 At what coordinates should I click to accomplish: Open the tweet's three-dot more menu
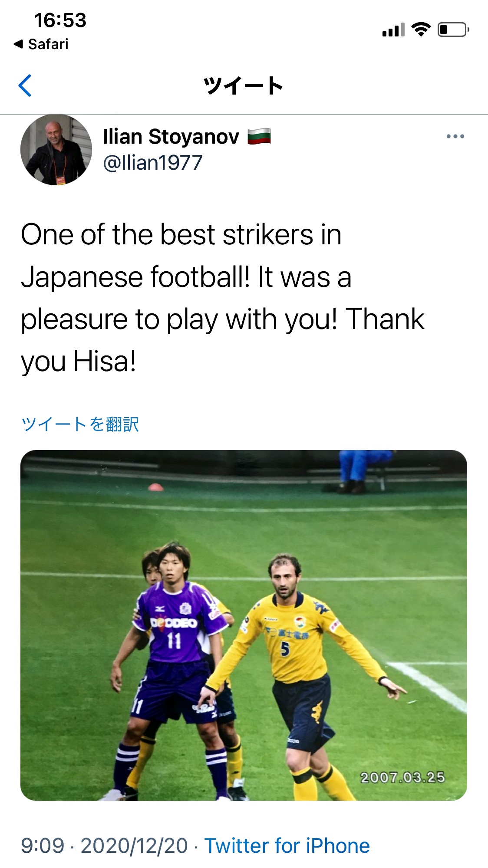(455, 137)
